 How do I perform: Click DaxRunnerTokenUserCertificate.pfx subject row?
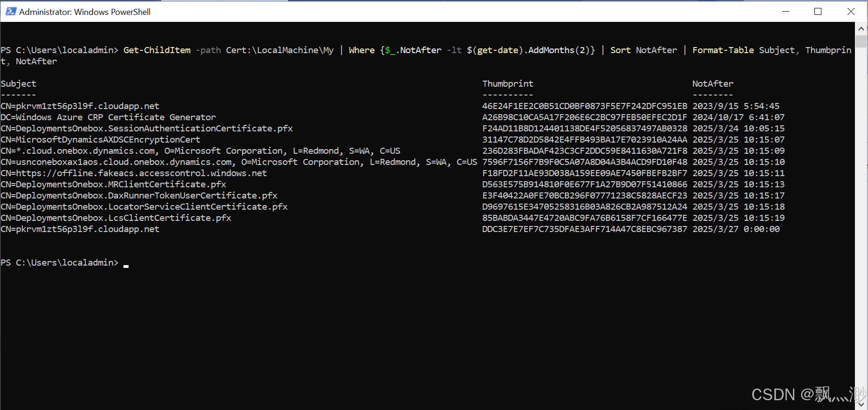(139, 196)
